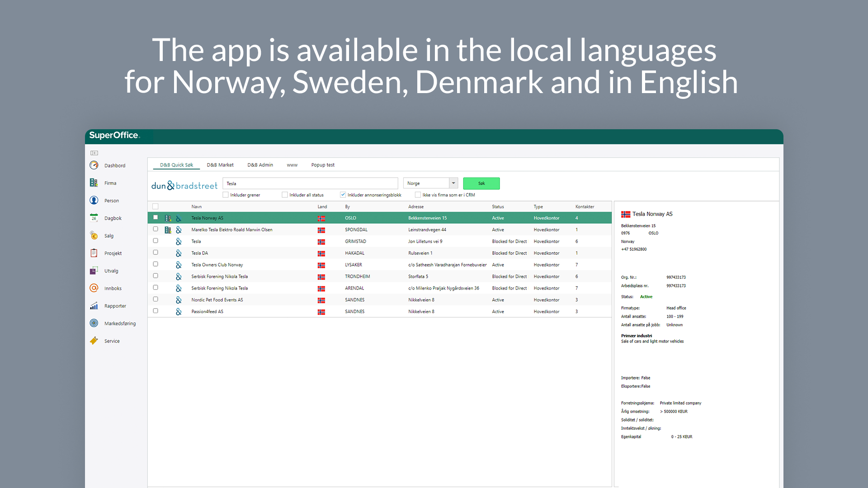
Task: Open the Innboks at-sign icon
Action: pos(94,288)
